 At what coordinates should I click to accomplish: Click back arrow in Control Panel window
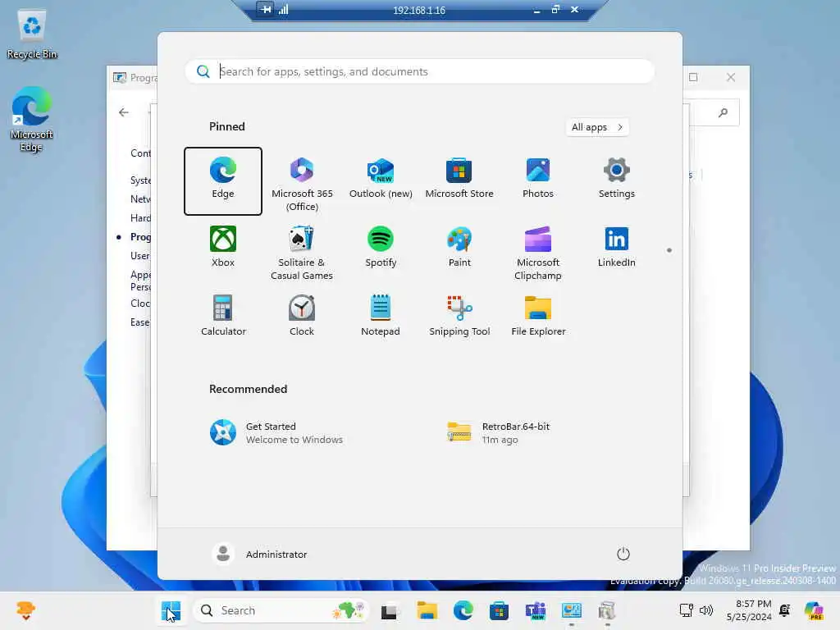(124, 112)
